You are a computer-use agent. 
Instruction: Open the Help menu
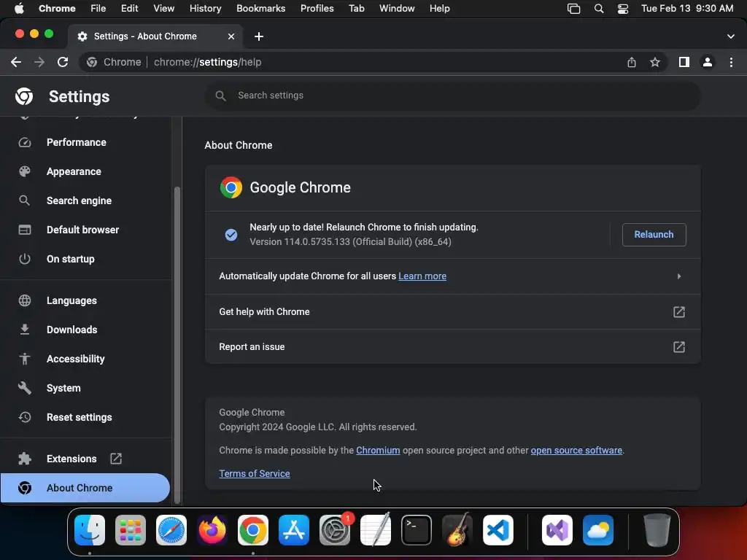point(439,9)
